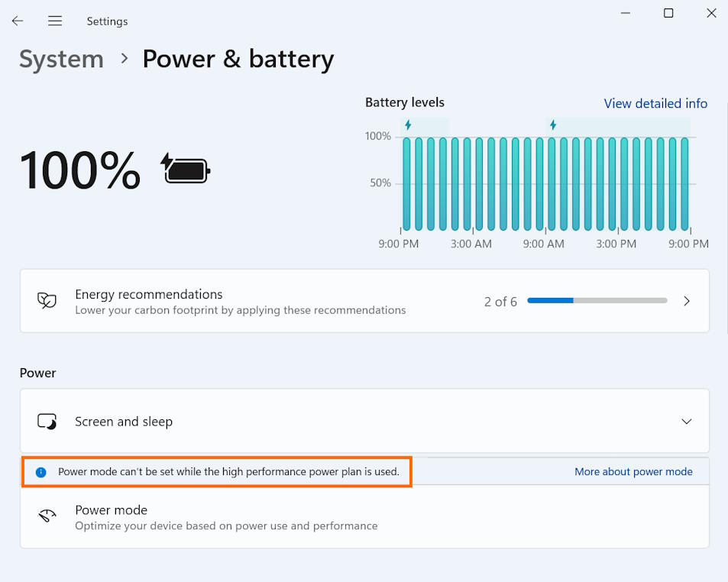Click the back arrow icon
The width and height of the screenshot is (728, 582).
coord(18,21)
